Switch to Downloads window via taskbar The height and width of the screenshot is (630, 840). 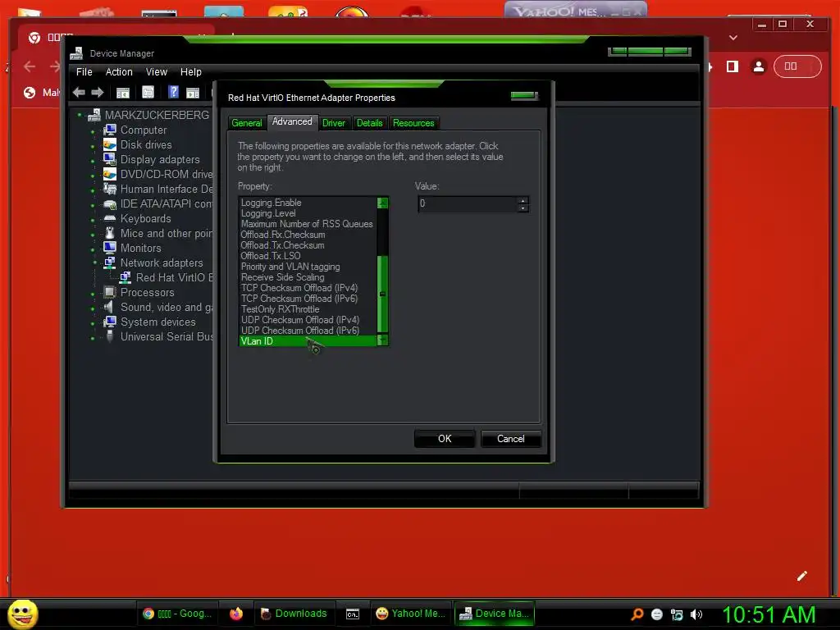coord(294,614)
